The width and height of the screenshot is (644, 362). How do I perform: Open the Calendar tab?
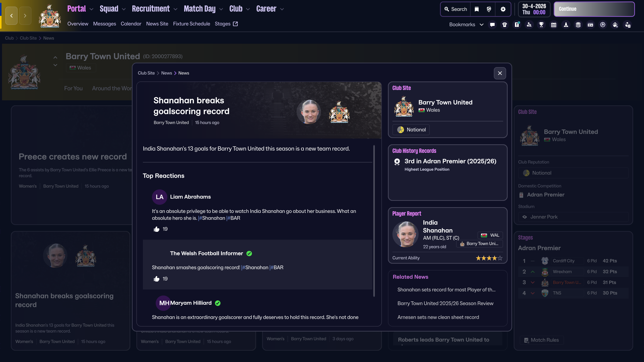pyautogui.click(x=131, y=24)
